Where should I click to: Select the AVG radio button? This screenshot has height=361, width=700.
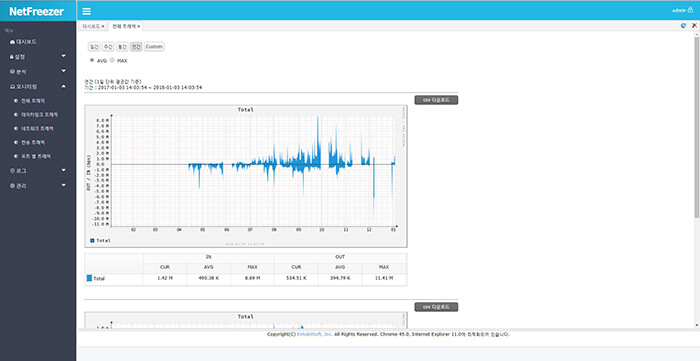point(92,60)
